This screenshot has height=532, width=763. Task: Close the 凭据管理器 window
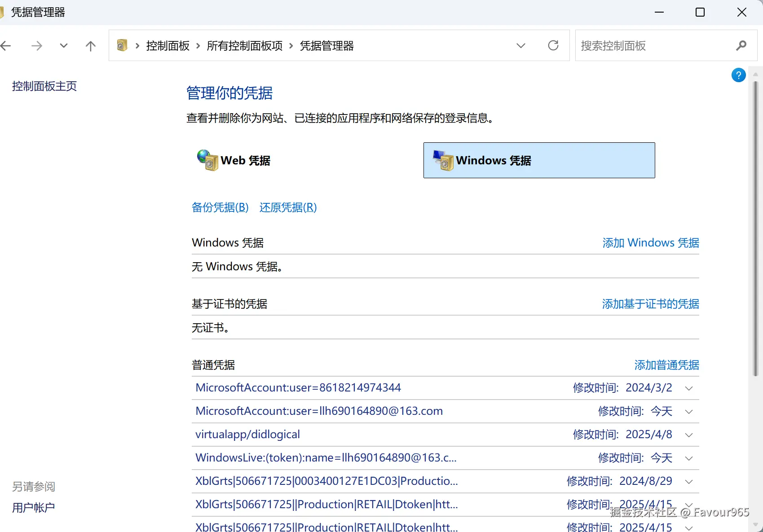click(x=742, y=12)
